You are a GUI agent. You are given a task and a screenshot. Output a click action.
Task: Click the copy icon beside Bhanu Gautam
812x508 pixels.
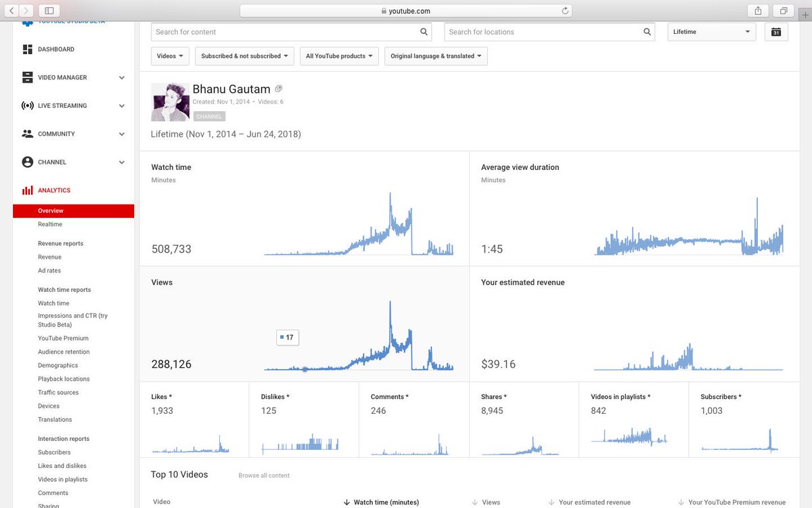point(279,89)
